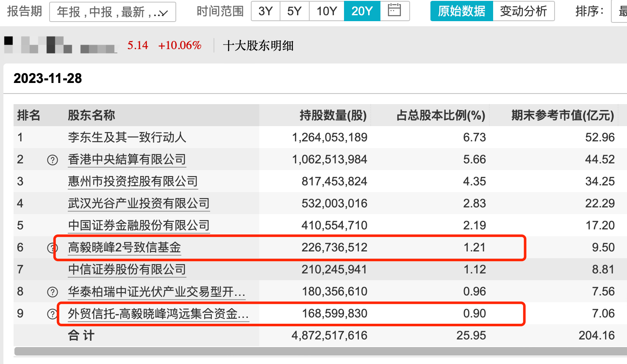The width and height of the screenshot is (627, 364).
Task: Click the 十大股东明细 title
Action: tap(258, 45)
